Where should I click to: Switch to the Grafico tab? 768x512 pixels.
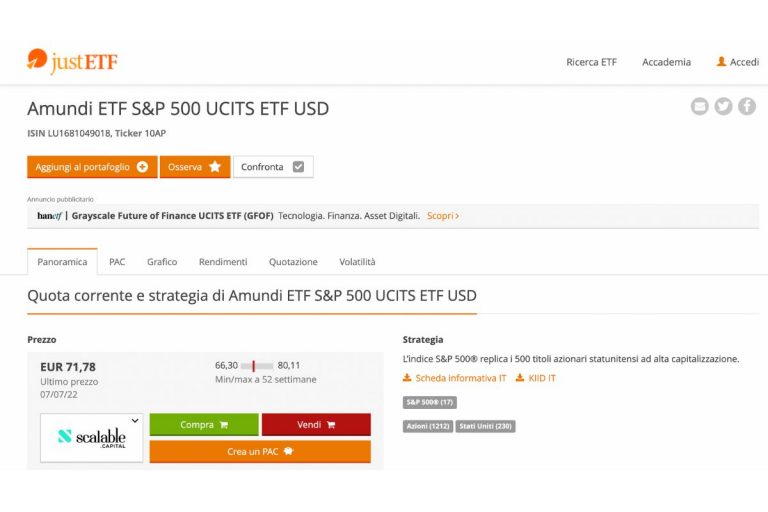(162, 262)
